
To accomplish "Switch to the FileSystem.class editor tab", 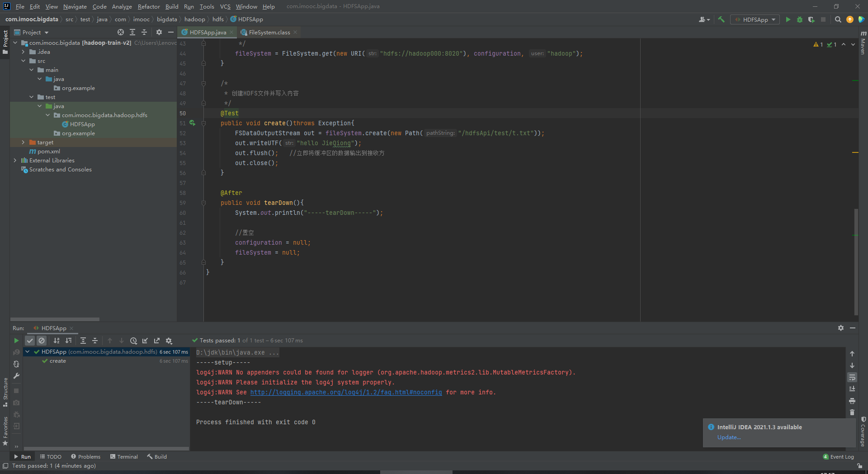I will (x=269, y=32).
